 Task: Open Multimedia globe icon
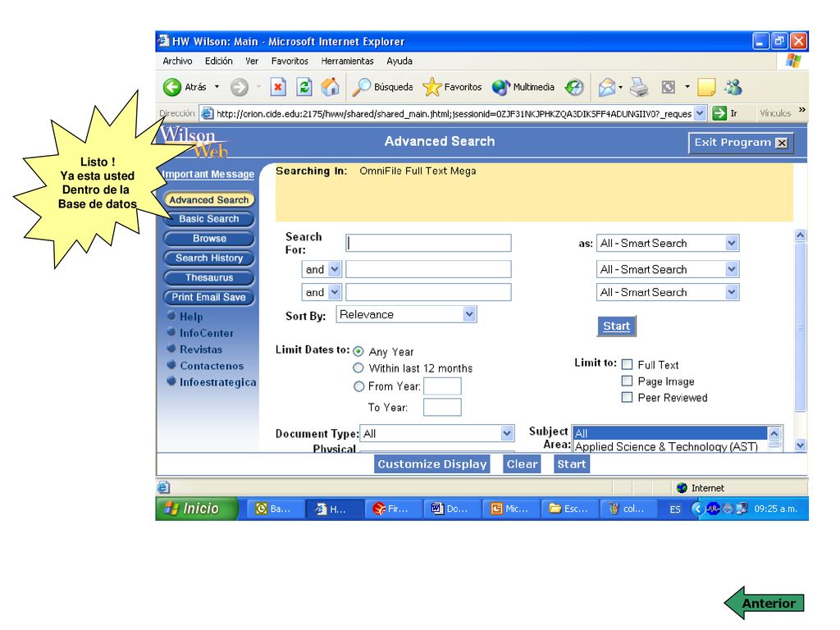click(x=501, y=87)
